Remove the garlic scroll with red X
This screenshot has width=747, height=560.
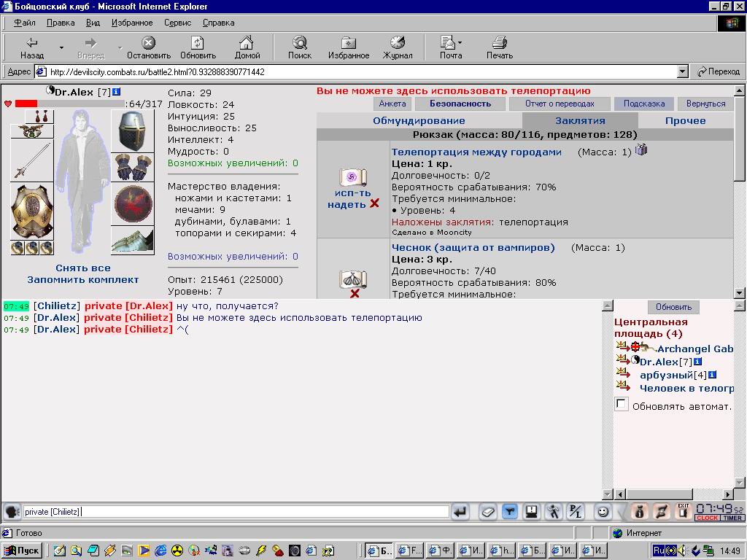pyautogui.click(x=355, y=293)
